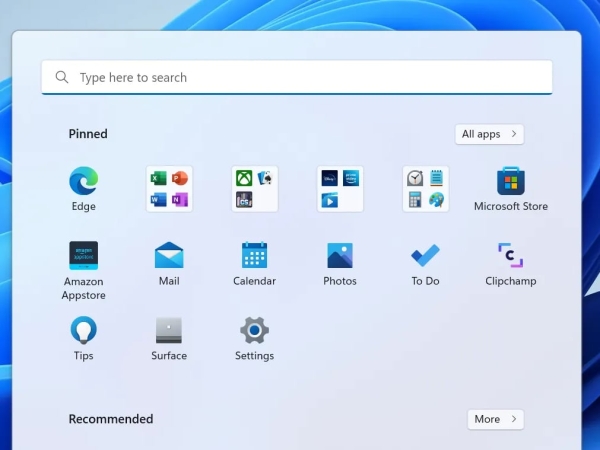Click the Excel icon in the Office folder

[x=158, y=178]
